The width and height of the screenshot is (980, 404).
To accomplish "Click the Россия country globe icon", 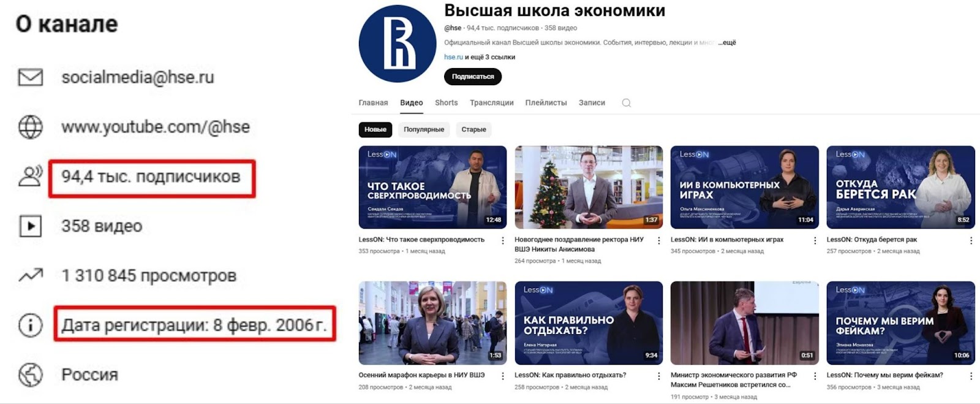I will coord(31,375).
